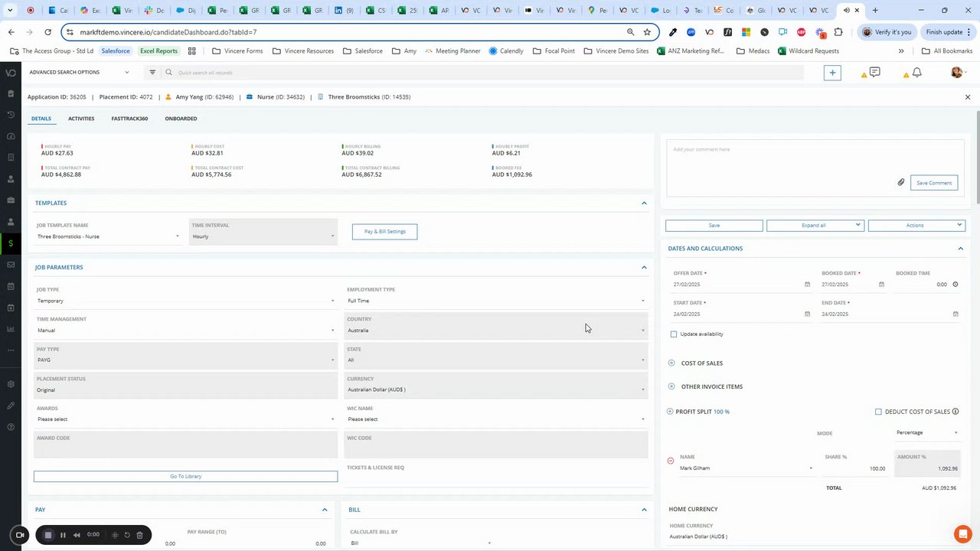Open the Booked Time clock picker
This screenshot has height=551, width=980.
click(955, 284)
